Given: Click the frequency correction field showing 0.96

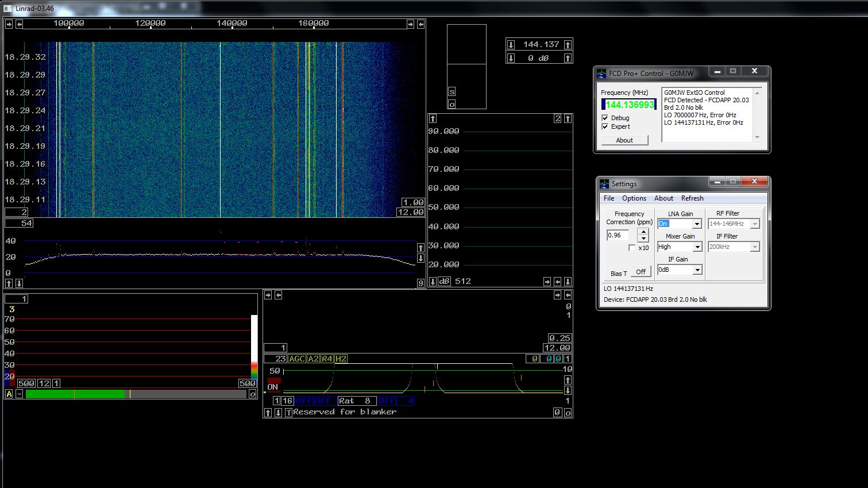Looking at the screenshot, I should (x=617, y=235).
